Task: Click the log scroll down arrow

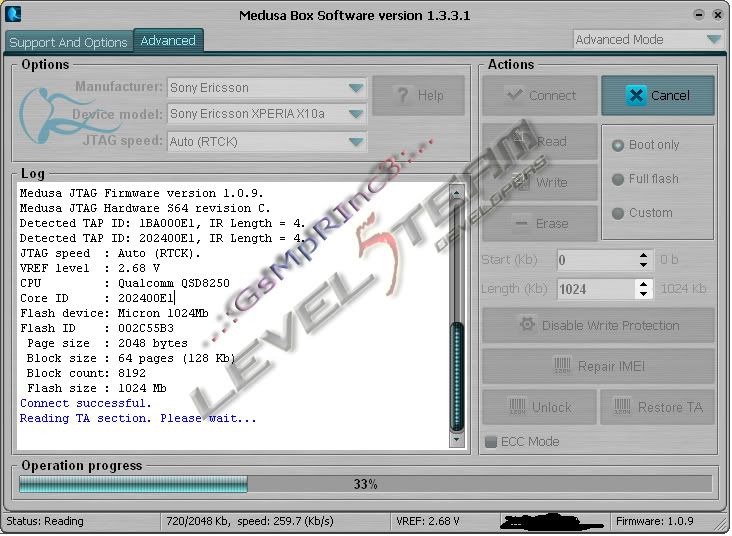Action: click(x=457, y=440)
